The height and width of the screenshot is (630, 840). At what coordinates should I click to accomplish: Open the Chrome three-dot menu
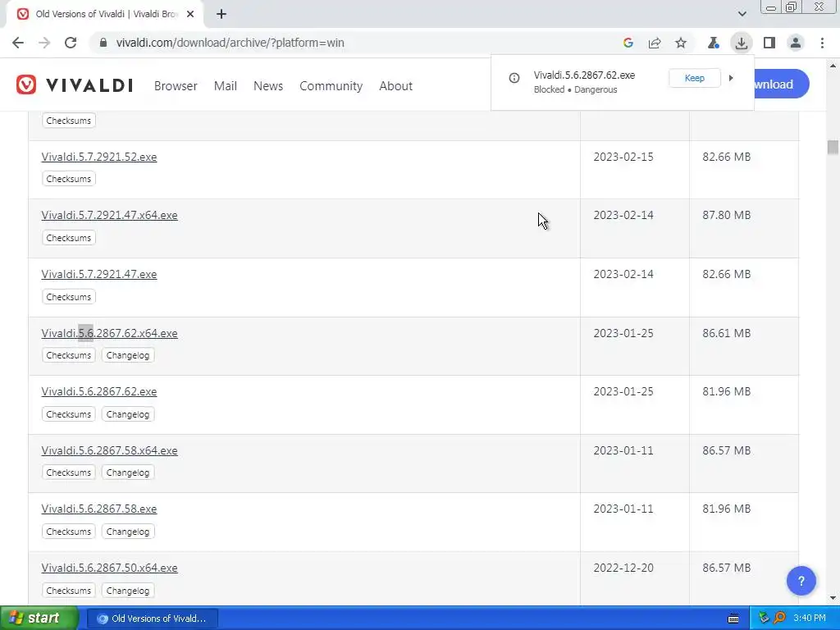[x=822, y=43]
